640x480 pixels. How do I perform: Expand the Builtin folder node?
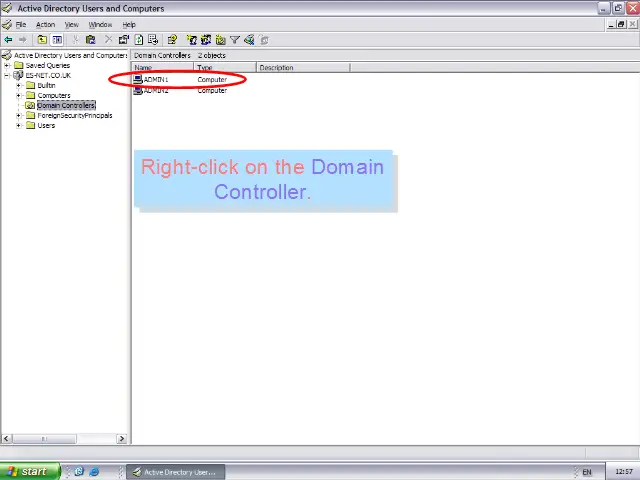(18, 85)
